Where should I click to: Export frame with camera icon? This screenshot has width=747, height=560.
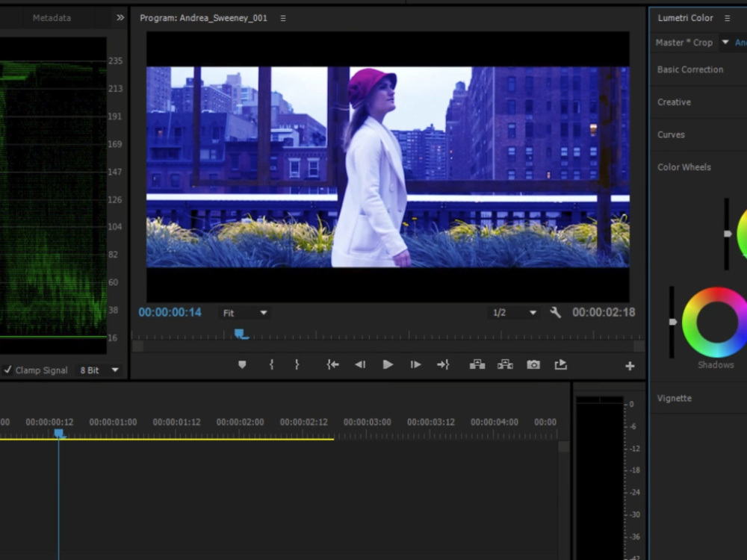pyautogui.click(x=533, y=365)
